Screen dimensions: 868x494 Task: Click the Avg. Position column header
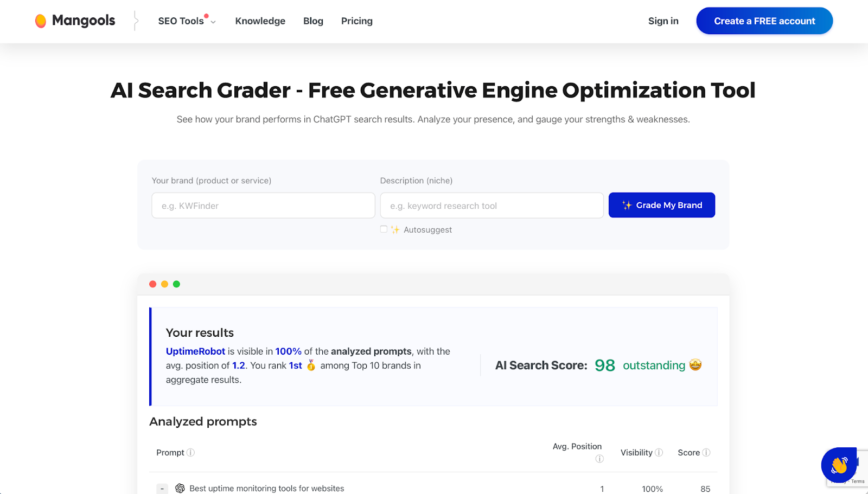point(577,446)
